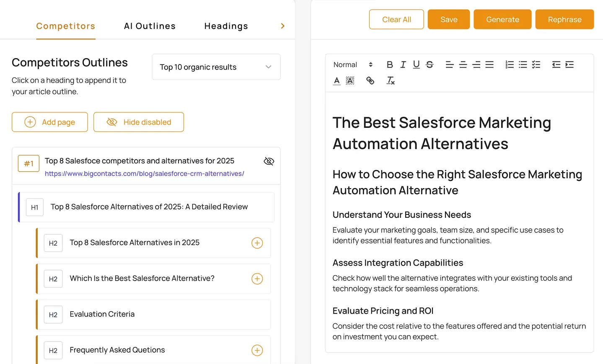Click paragraph starting 'Consider the cost relative'
Image resolution: width=603 pixels, height=364 pixels.
pos(459,331)
